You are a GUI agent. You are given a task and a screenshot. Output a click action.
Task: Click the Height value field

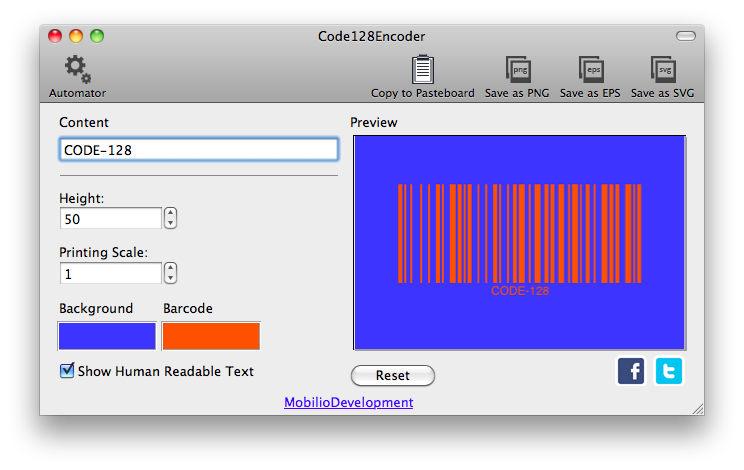(110, 218)
